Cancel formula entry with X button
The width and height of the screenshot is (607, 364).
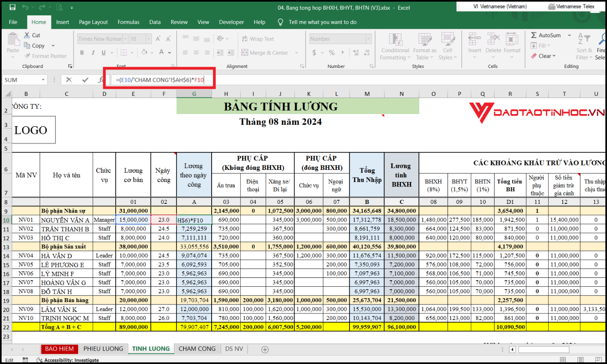(x=69, y=80)
